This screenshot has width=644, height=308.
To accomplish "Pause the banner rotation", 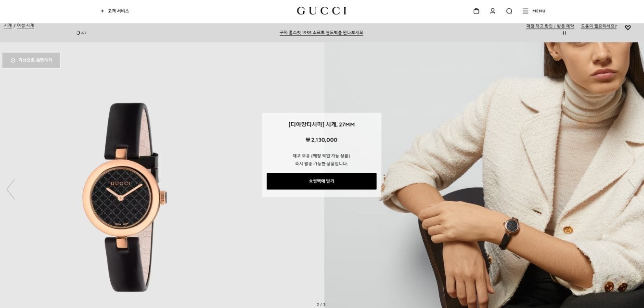I will [564, 33].
